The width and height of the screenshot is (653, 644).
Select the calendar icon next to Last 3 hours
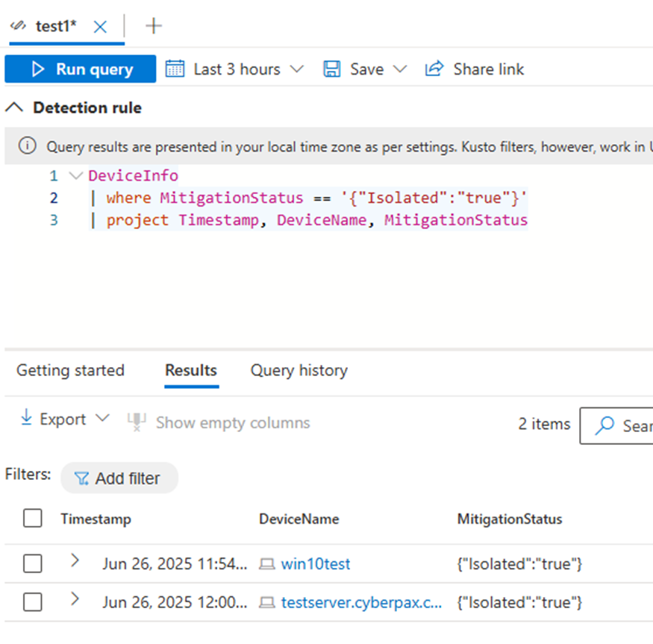pos(175,69)
